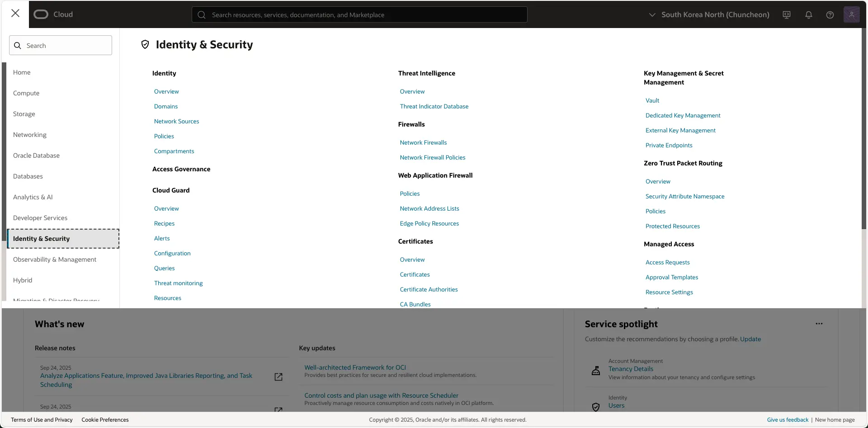Screen dimensions: 868x428
Task: Select Databases in the navigation menu
Action: [x=28, y=176]
